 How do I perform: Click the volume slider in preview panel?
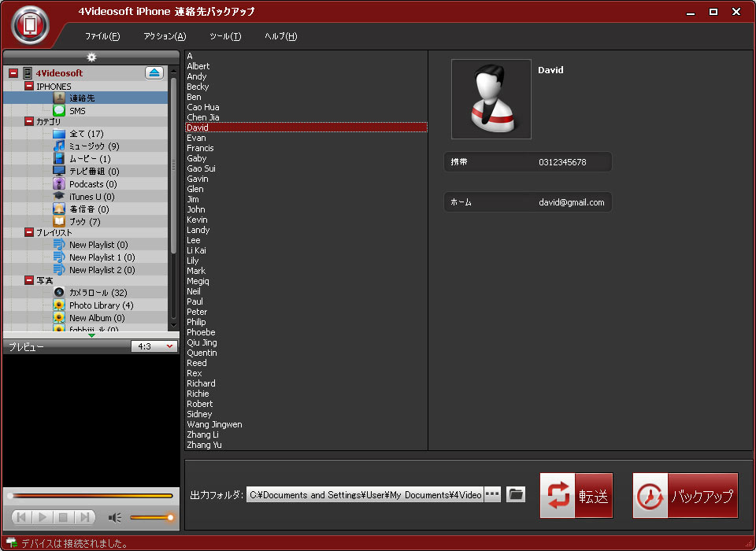151,517
